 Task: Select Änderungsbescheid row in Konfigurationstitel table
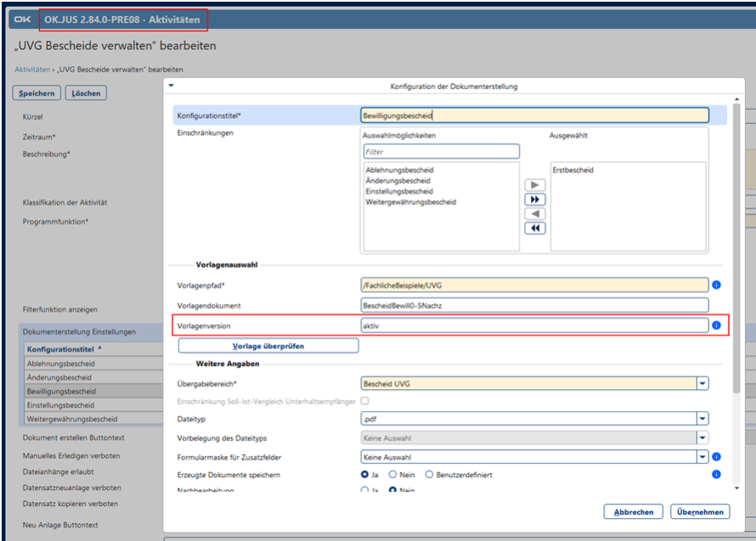pyautogui.click(x=93, y=377)
